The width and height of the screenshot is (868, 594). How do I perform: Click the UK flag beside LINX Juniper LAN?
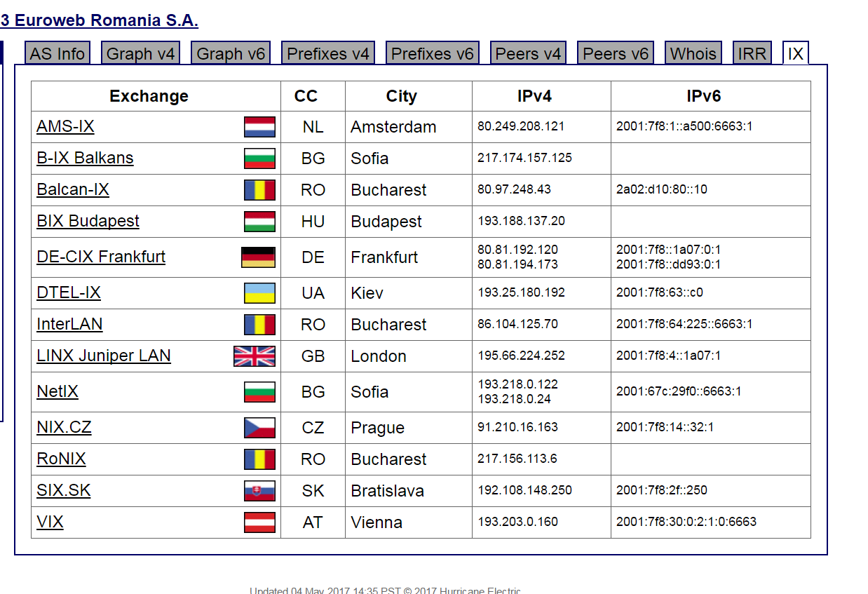tap(255, 356)
